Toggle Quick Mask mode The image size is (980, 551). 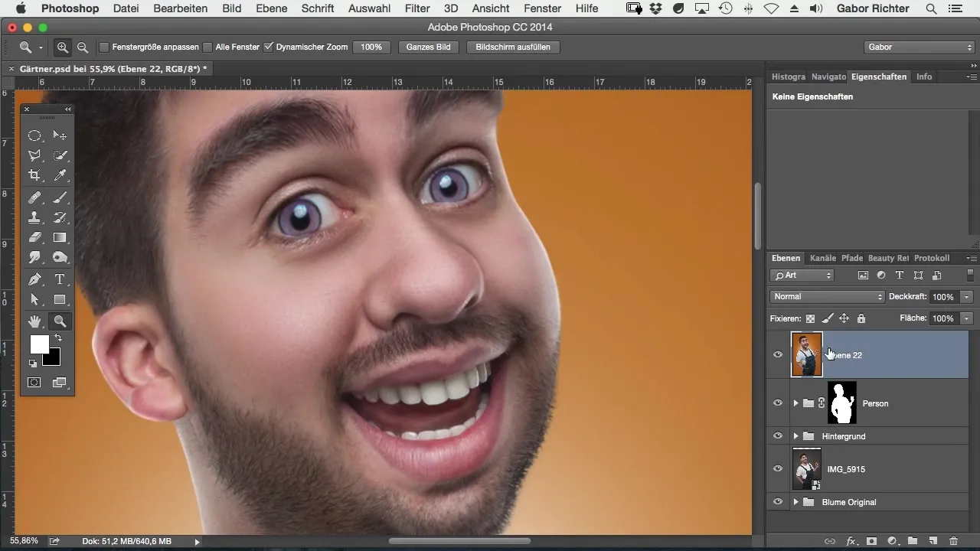(x=34, y=382)
